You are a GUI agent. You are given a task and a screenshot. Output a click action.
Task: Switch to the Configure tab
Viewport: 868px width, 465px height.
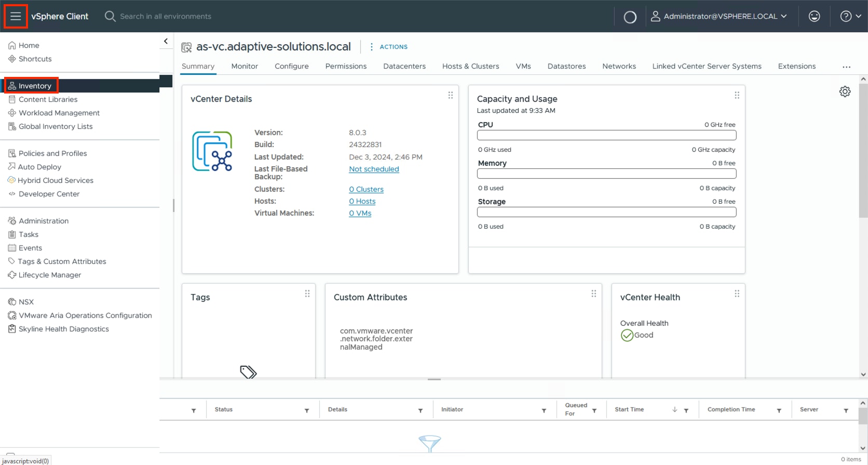pos(292,66)
